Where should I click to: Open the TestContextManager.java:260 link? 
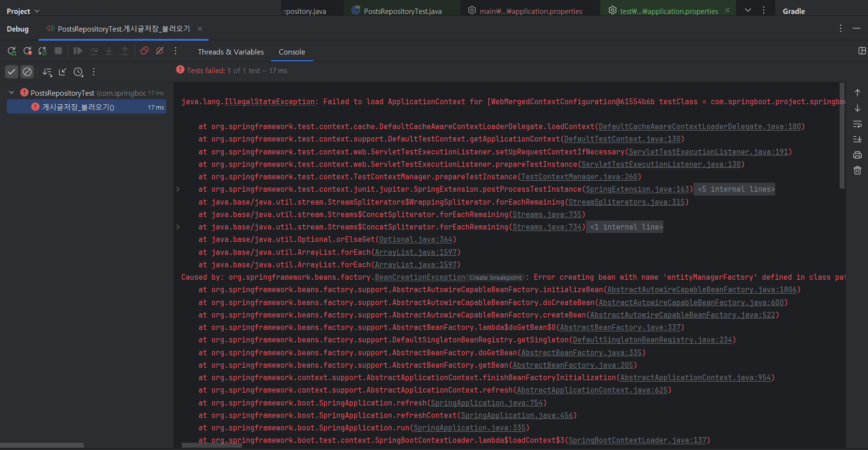(579, 177)
